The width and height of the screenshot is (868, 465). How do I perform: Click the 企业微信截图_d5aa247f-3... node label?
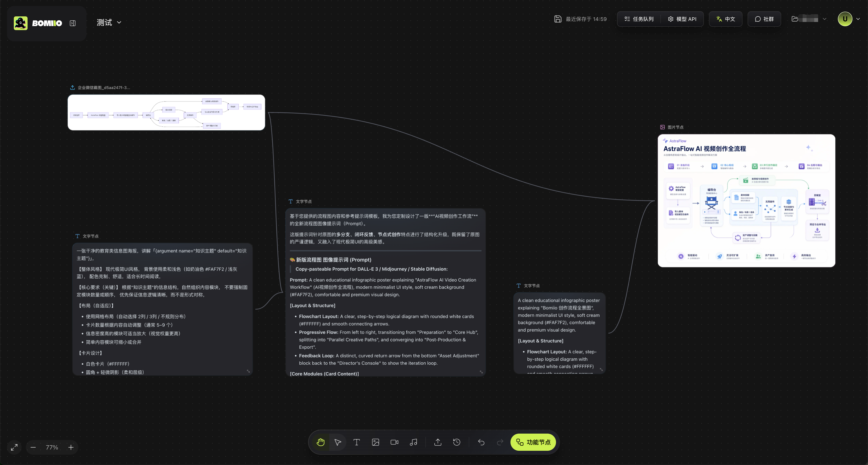[x=103, y=87]
